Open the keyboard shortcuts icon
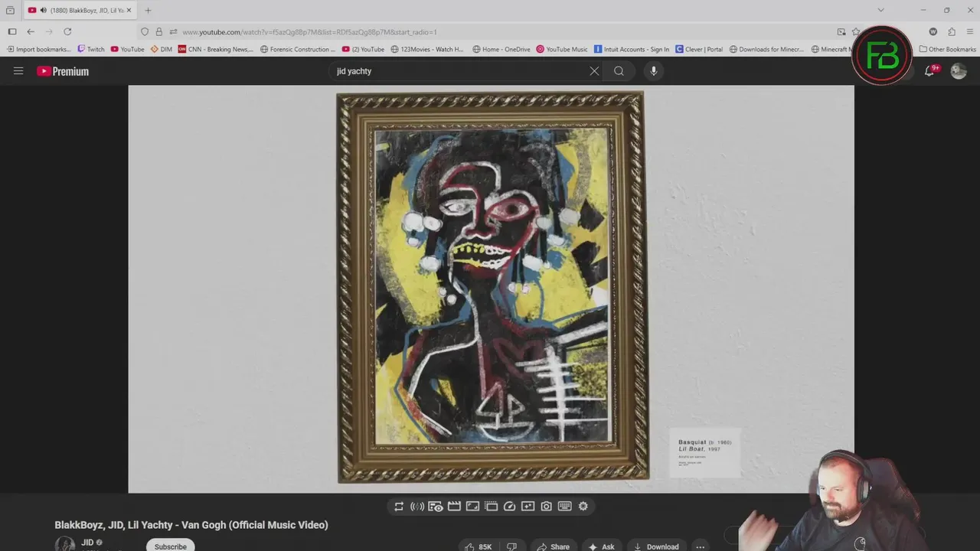Screen dimensions: 980x551 pyautogui.click(x=564, y=507)
